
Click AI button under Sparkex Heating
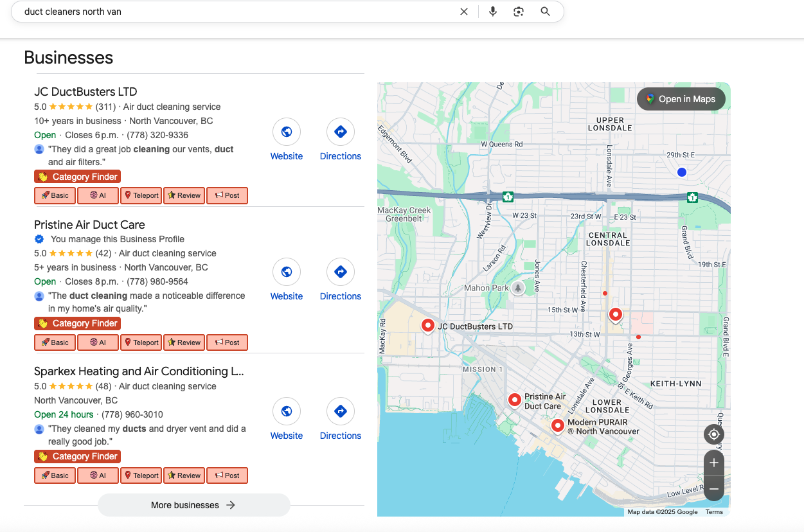pos(98,475)
